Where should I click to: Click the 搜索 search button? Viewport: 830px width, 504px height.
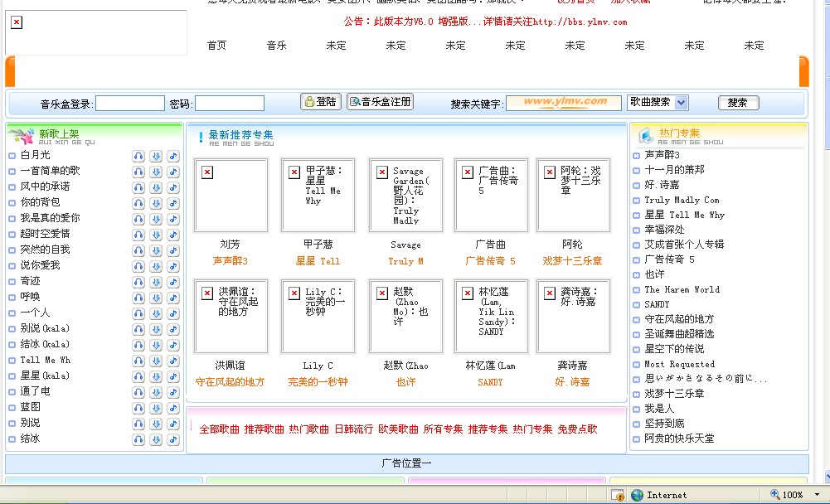click(739, 103)
